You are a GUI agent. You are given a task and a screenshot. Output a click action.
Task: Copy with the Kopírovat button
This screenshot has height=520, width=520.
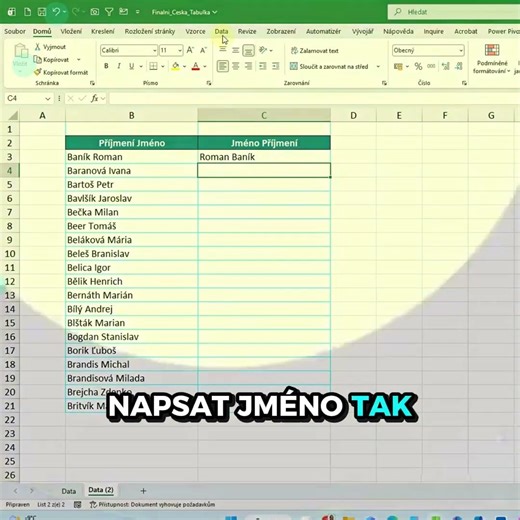[x=51, y=60]
